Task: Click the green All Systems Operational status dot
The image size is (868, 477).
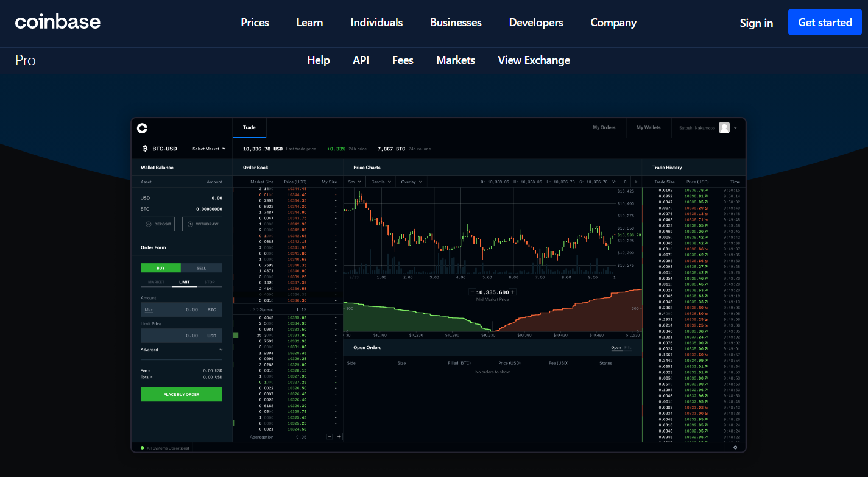Action: click(x=142, y=448)
